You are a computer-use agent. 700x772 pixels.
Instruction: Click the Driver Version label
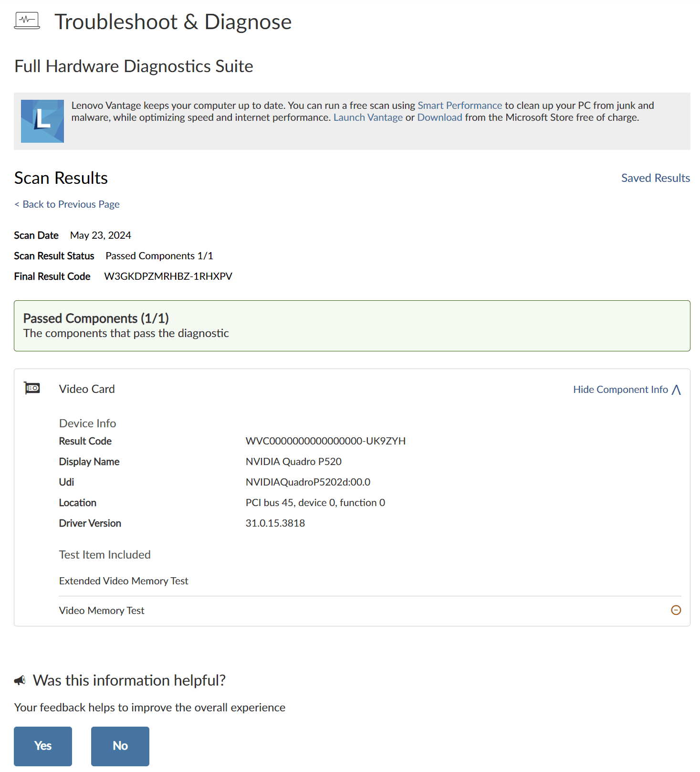click(90, 523)
